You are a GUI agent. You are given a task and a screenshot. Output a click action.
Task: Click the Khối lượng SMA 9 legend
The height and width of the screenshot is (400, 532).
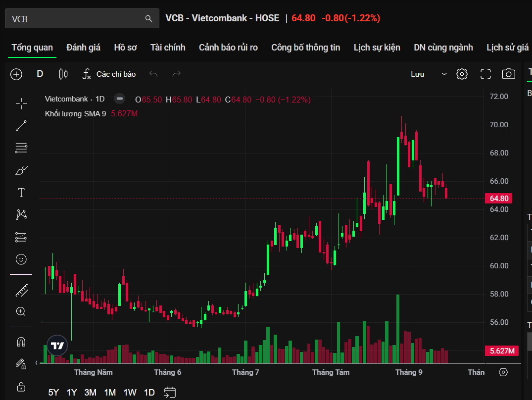click(75, 114)
